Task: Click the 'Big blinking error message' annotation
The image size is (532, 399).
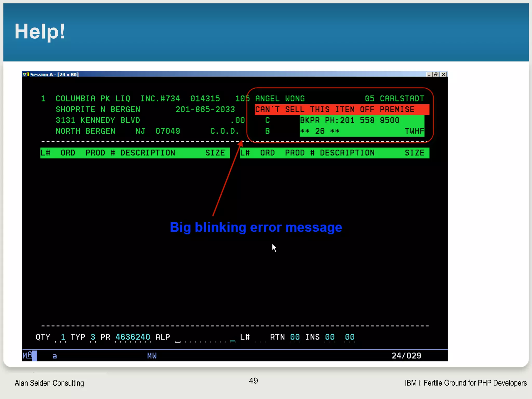Action: point(256,227)
